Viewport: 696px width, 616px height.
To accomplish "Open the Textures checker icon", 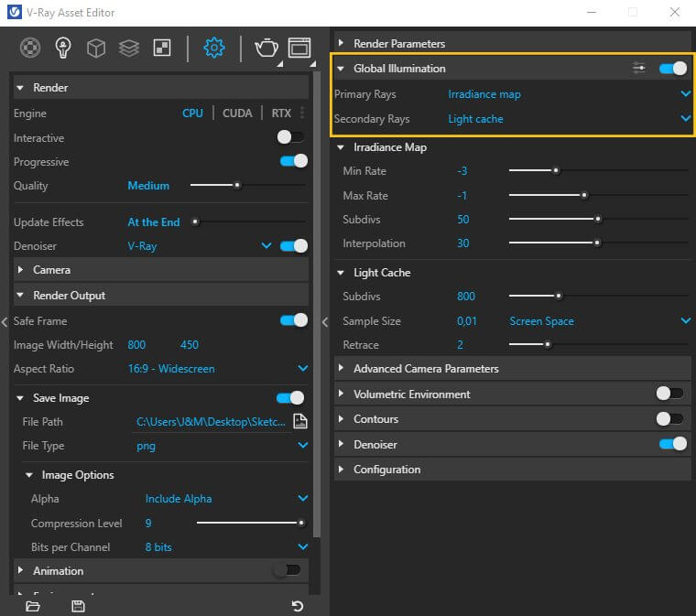I will (161, 48).
